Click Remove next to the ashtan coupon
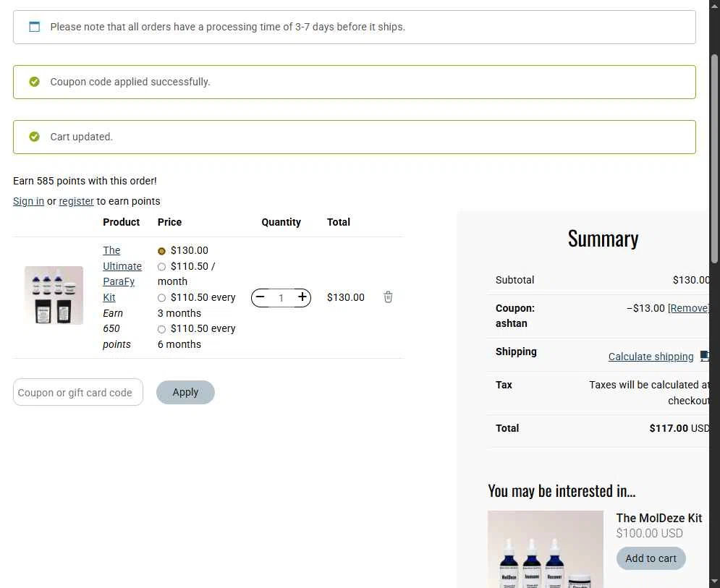This screenshot has height=588, width=720. click(688, 308)
